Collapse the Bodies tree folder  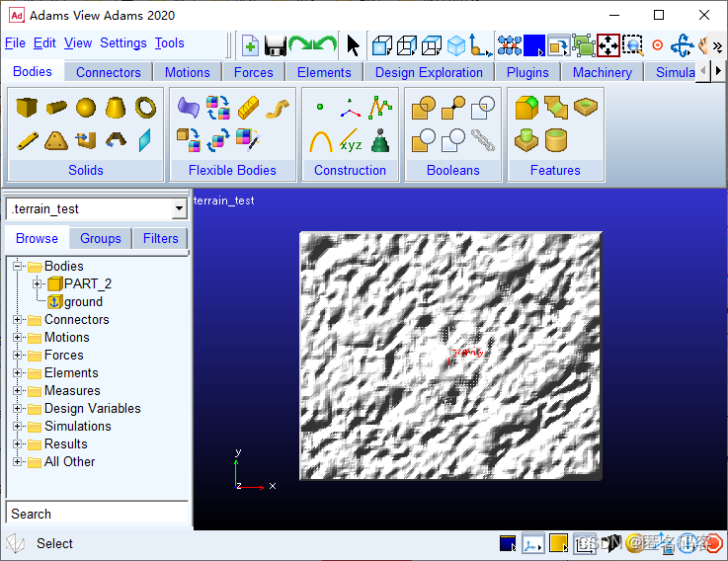[x=17, y=266]
